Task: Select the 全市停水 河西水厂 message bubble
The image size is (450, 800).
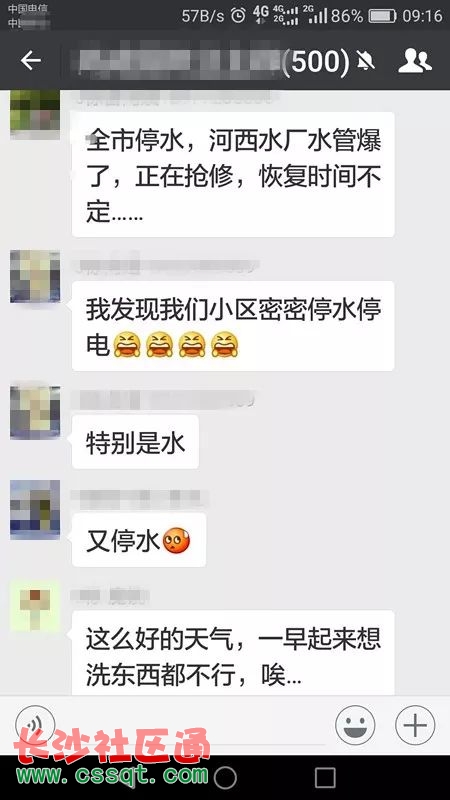Action: click(233, 174)
